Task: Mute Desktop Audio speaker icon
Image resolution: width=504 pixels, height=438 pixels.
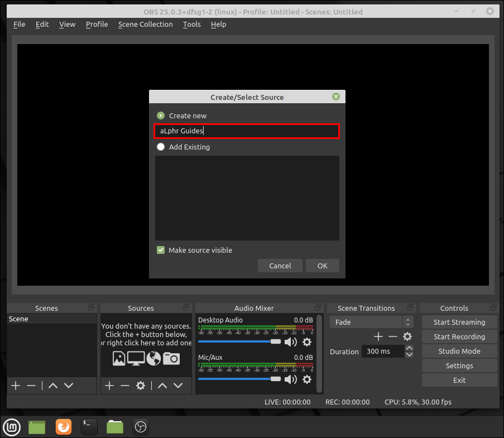Action: 290,342
